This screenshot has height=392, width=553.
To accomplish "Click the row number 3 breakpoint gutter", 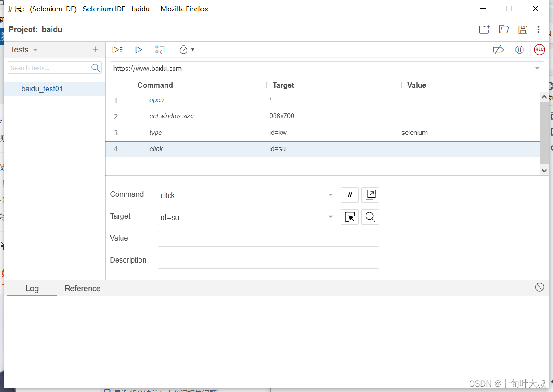I will pos(116,133).
